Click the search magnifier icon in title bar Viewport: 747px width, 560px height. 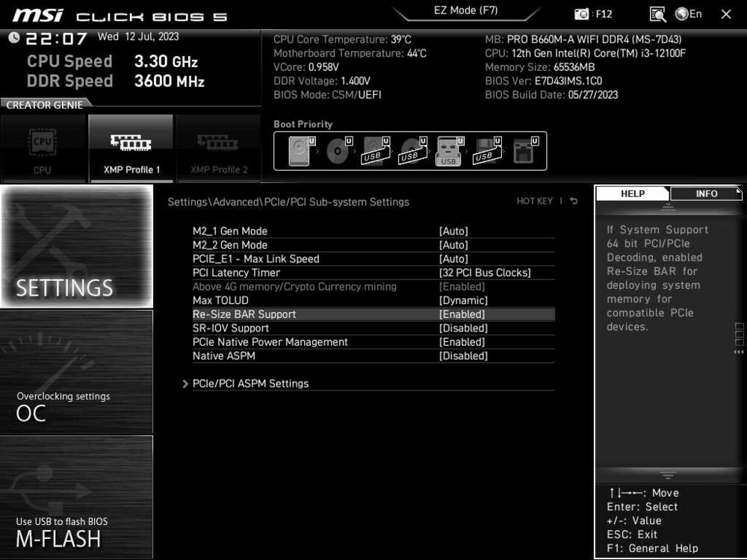657,13
